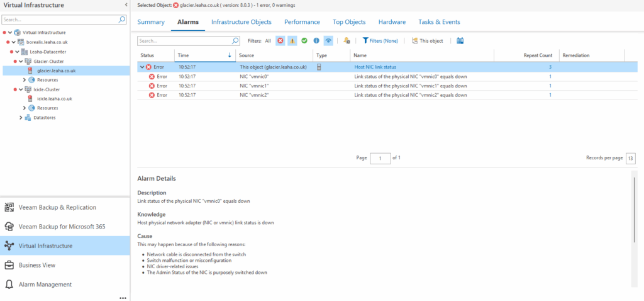Click the Glacier-Cluster cluster icon
The width and height of the screenshot is (644, 301).
[28, 61]
